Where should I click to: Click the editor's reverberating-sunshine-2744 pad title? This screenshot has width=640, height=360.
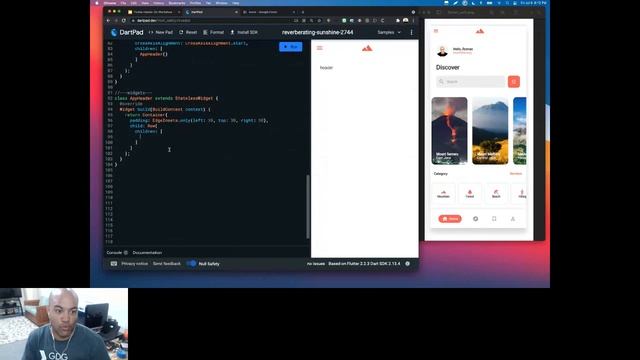(x=318, y=32)
